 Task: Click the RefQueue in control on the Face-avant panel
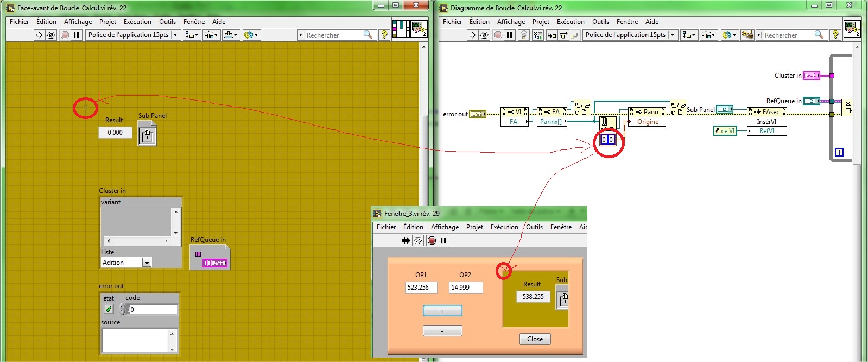point(210,257)
